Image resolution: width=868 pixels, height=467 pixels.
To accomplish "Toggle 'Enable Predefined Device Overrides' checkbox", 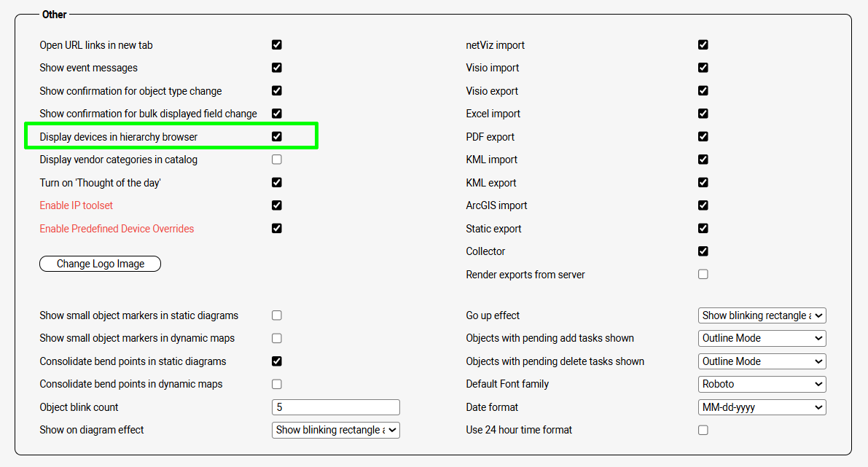I will click(277, 228).
